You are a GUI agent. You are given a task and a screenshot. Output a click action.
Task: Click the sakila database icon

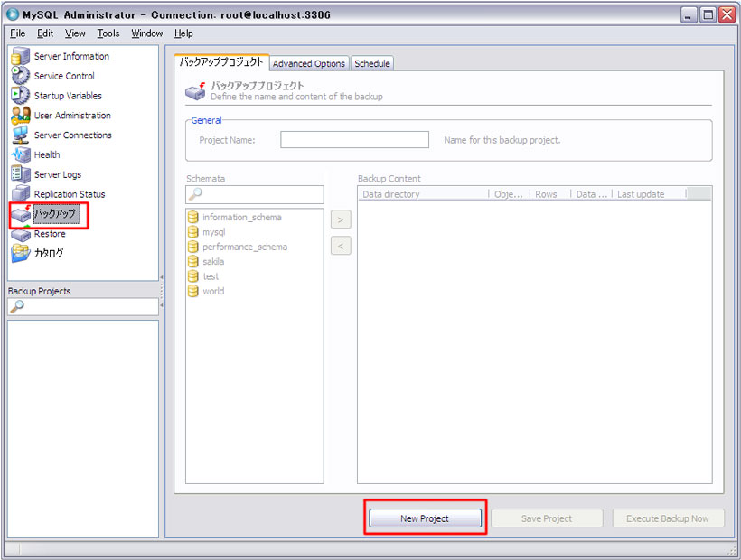[192, 262]
